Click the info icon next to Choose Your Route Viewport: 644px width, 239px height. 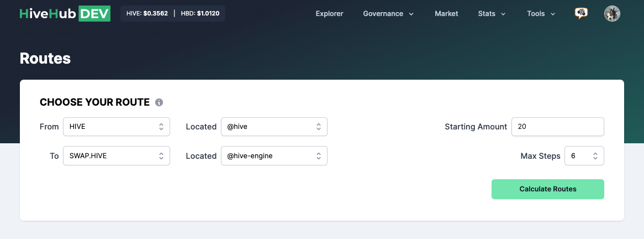(x=159, y=102)
